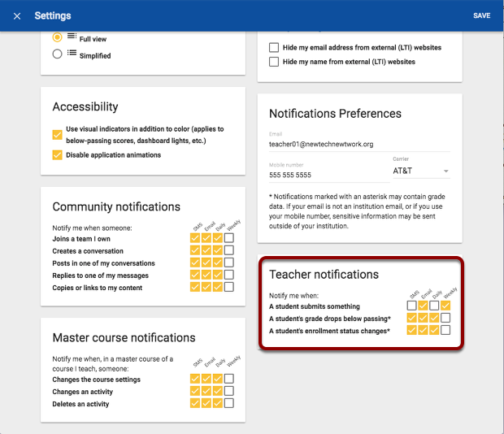
Task: Click the Mobile number input field
Action: click(x=325, y=175)
